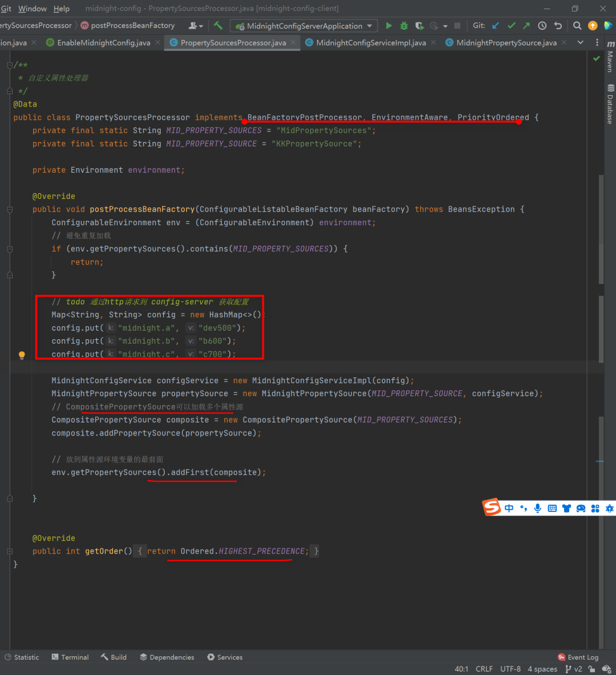The height and width of the screenshot is (675, 616).
Task: Click the IDE status help-cloud icon
Action: [606, 669]
